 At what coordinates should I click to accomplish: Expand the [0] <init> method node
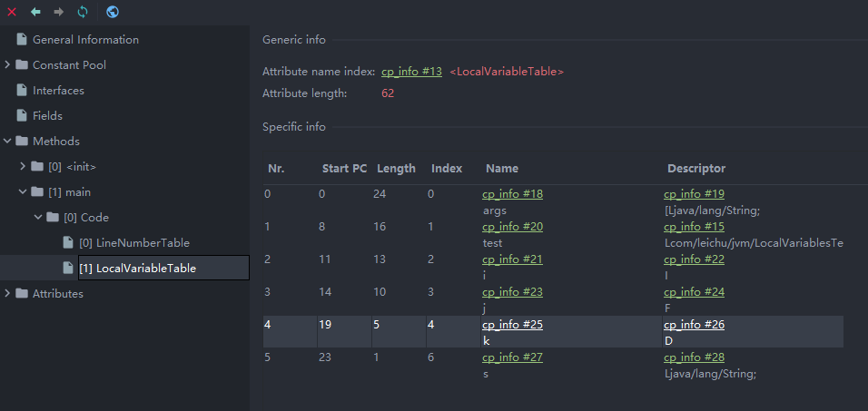click(x=23, y=167)
